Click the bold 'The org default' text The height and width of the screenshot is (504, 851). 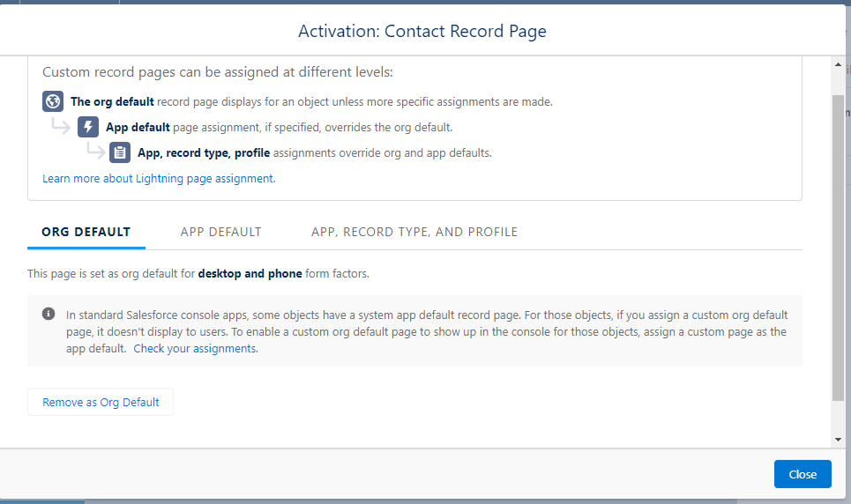point(112,101)
